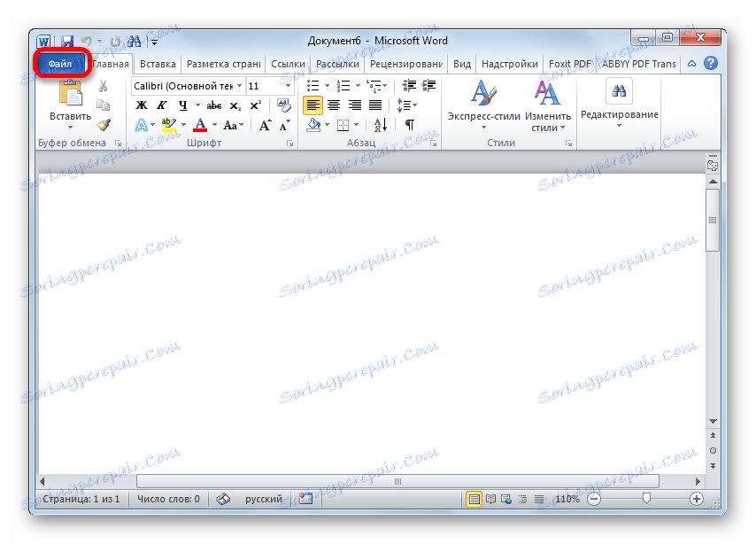This screenshot has width=756, height=544.
Task: Click zoom out minus button
Action: pyautogui.click(x=594, y=499)
